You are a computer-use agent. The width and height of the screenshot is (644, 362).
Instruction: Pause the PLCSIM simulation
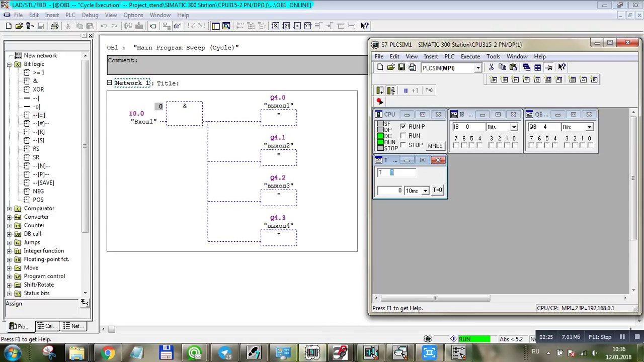[x=406, y=90]
